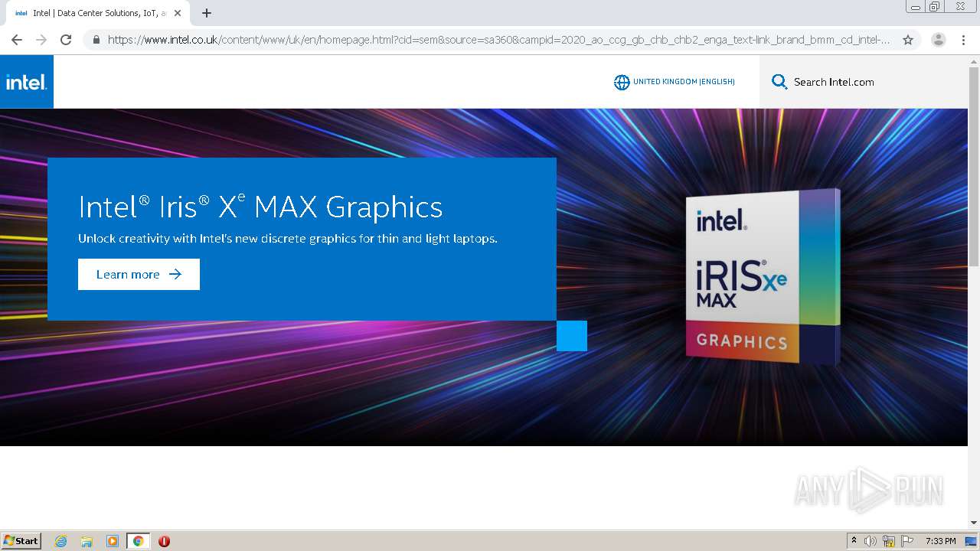Click the page scrollbar up arrow
Viewport: 980px width, 551px height.
coord(974,60)
